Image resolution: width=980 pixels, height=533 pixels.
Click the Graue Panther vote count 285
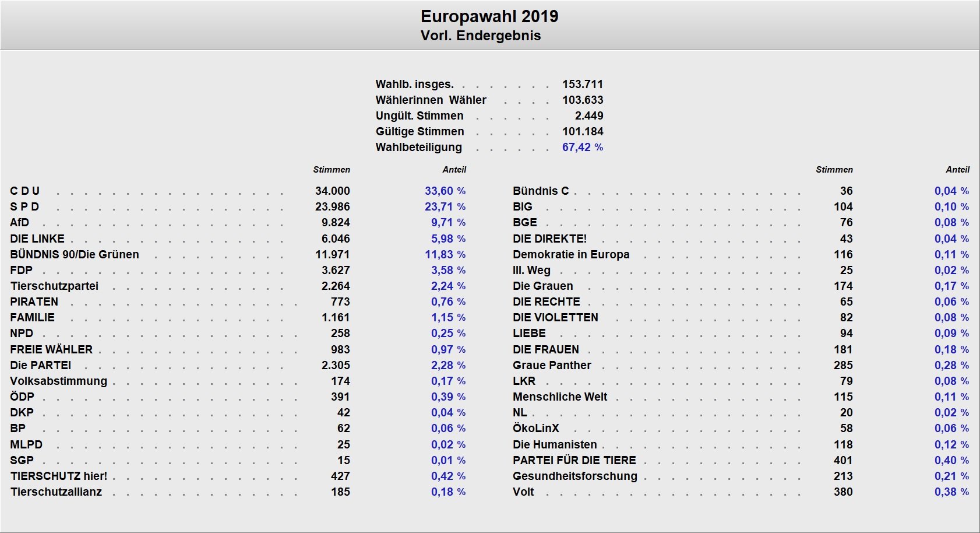pos(842,365)
